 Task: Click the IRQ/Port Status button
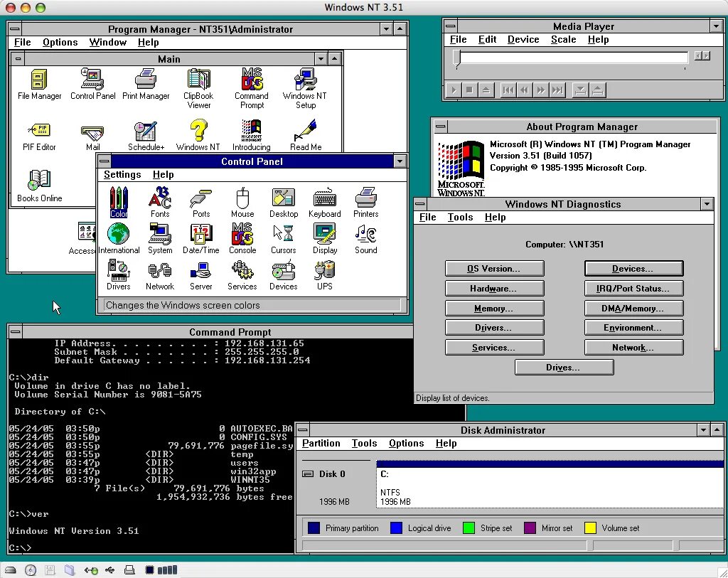[633, 288]
